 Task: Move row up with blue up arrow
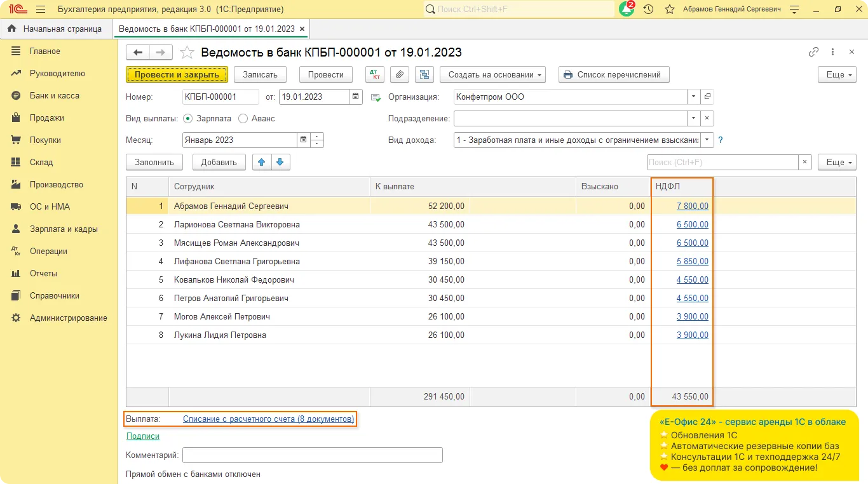[x=261, y=162]
